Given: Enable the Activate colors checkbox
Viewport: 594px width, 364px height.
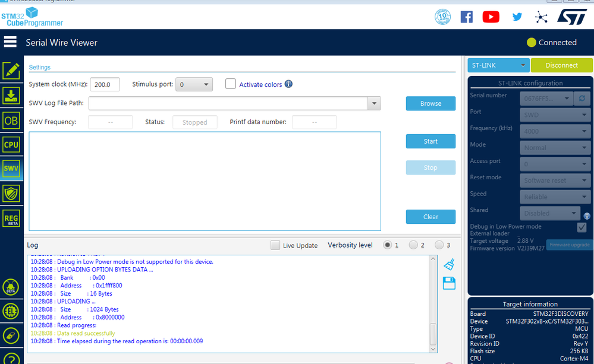Looking at the screenshot, I should [230, 84].
